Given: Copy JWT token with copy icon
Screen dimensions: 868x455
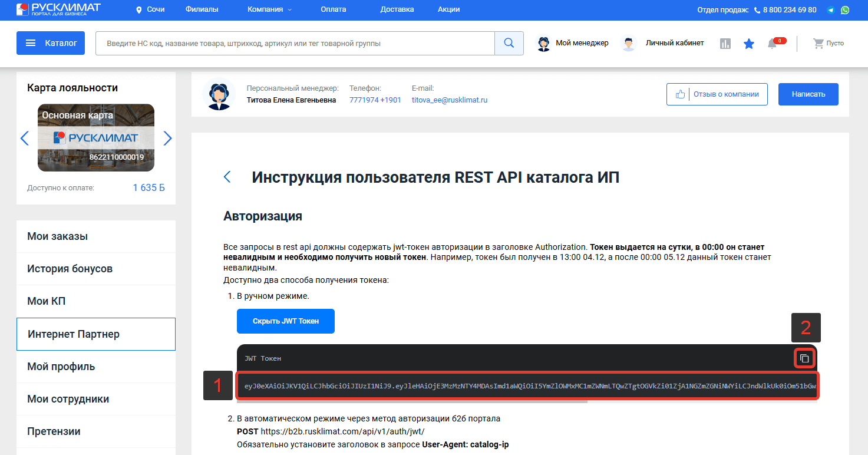Looking at the screenshot, I should click(x=804, y=358).
